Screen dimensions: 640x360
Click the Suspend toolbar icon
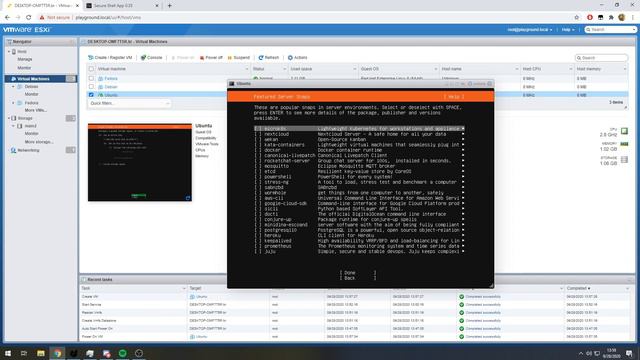coord(229,58)
